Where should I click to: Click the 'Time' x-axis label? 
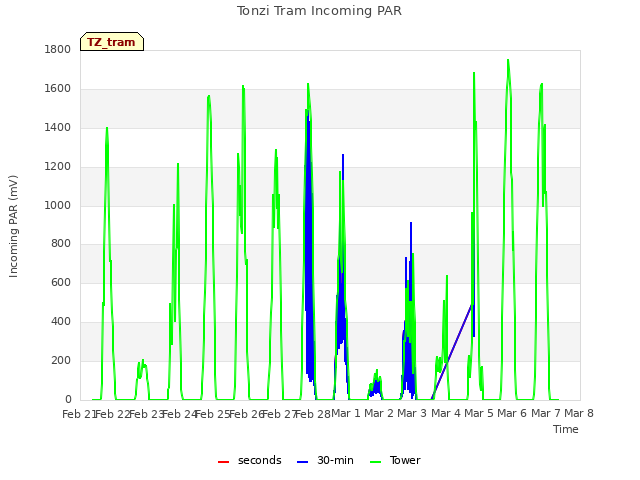(565, 429)
